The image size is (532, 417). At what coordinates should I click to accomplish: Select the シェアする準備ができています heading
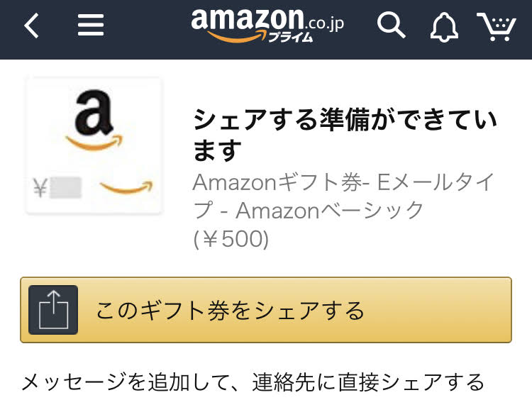click(x=345, y=135)
